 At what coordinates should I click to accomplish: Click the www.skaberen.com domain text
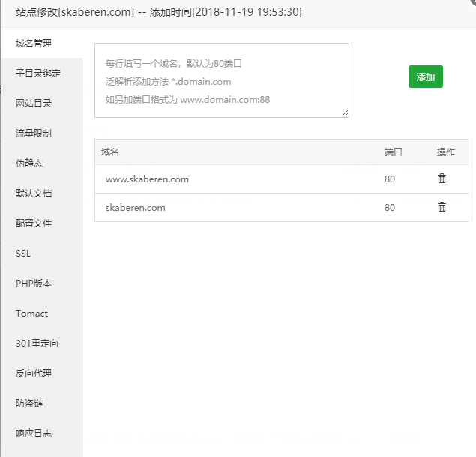(x=147, y=179)
